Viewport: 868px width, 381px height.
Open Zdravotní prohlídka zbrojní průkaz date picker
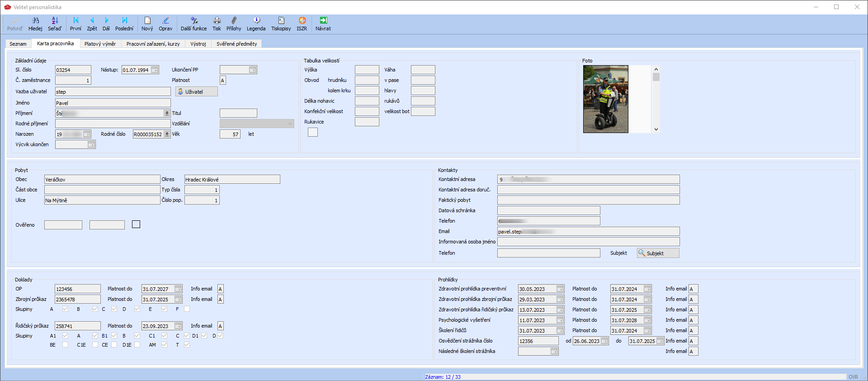560,299
